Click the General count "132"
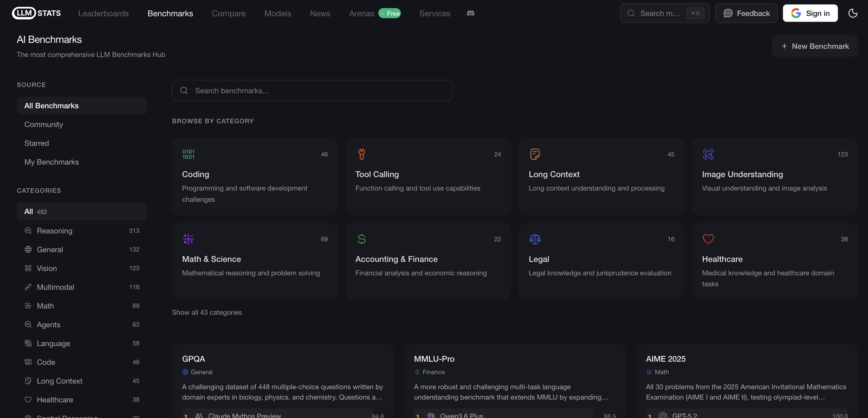This screenshot has width=868, height=418. [134, 249]
